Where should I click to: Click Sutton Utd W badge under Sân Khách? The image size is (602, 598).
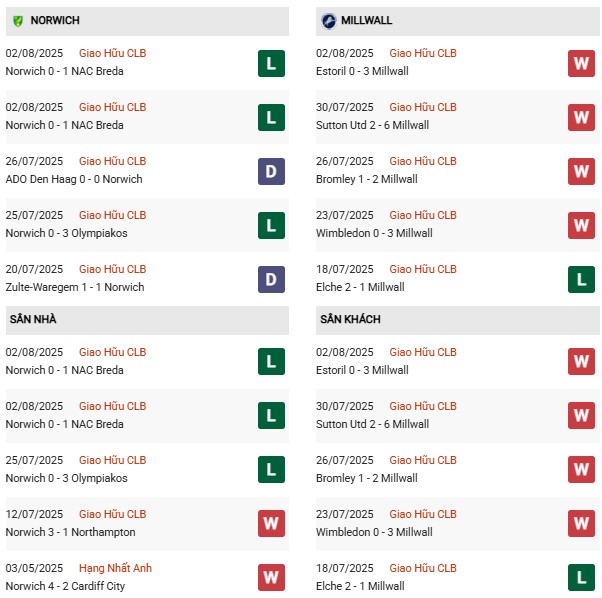point(582,416)
